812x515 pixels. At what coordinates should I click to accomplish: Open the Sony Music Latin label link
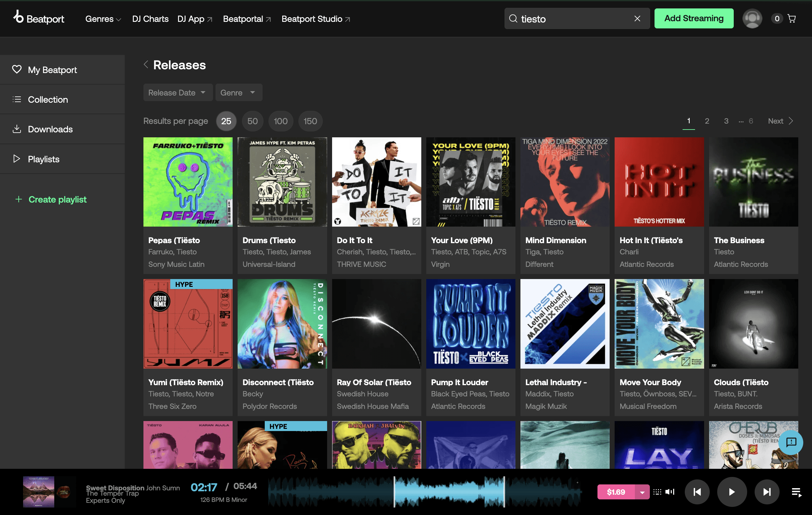pos(176,264)
